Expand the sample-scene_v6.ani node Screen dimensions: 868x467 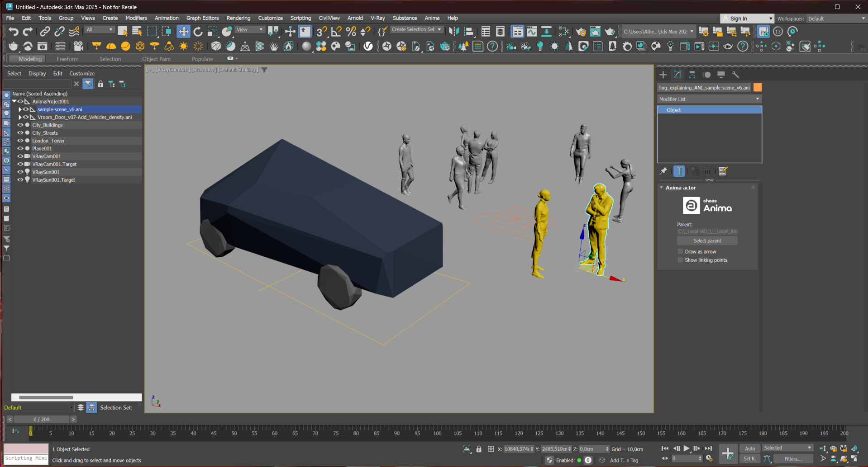[x=20, y=109]
